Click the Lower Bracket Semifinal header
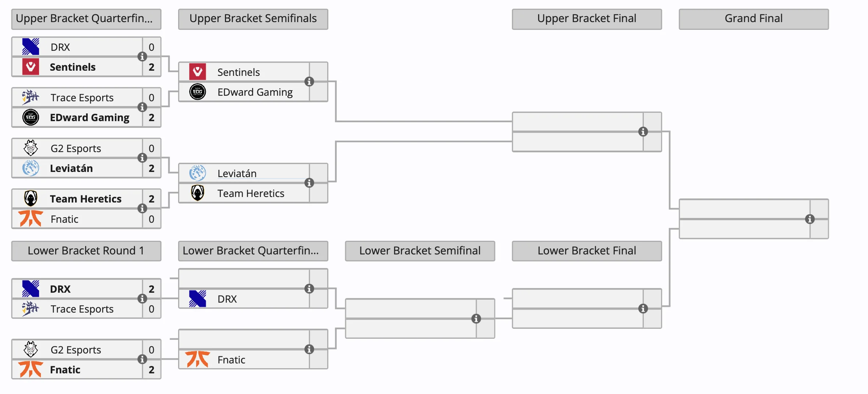The image size is (868, 394). point(420,251)
